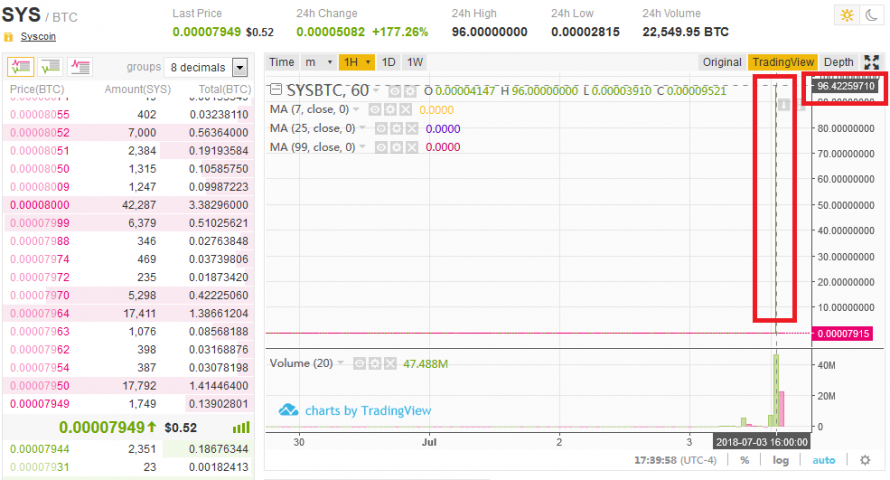The width and height of the screenshot is (890, 480).
Task: Remove MA 7 indicator with X icon
Action: click(x=405, y=110)
